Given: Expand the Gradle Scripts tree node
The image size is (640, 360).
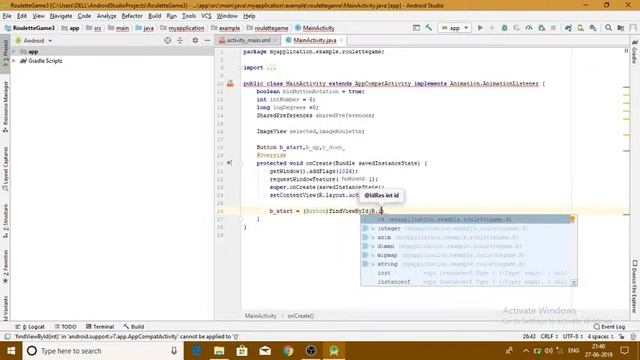Looking at the screenshot, I should [x=14, y=61].
